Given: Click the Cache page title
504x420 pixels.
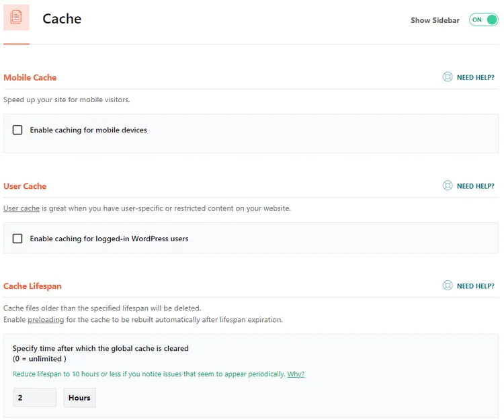Looking at the screenshot, I should [x=62, y=19].
